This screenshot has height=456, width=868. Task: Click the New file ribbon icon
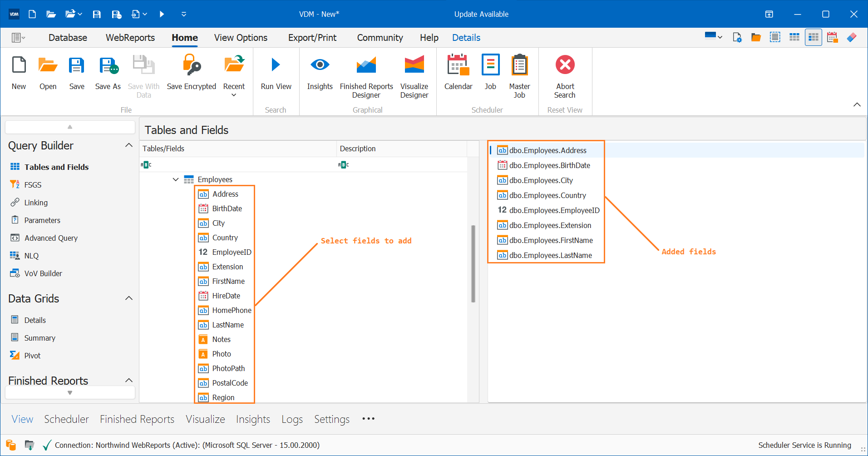19,65
